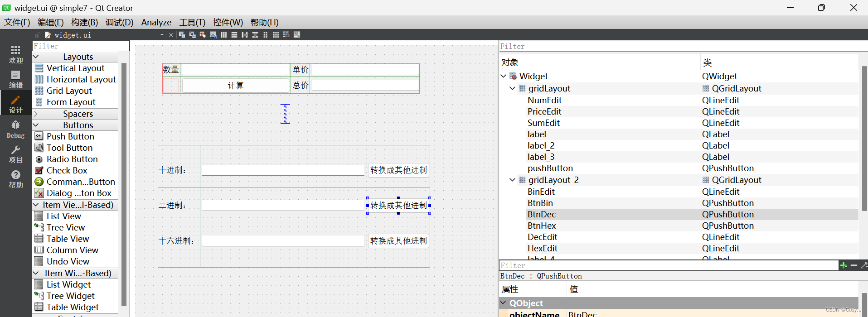
Task: Collapse the Widget root node in object tree
Action: (504, 76)
